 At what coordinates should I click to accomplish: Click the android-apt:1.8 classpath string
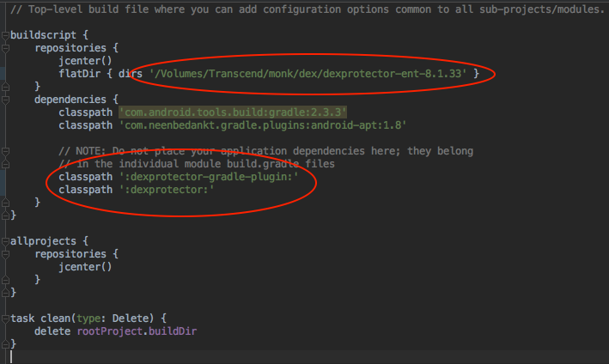[262, 125]
